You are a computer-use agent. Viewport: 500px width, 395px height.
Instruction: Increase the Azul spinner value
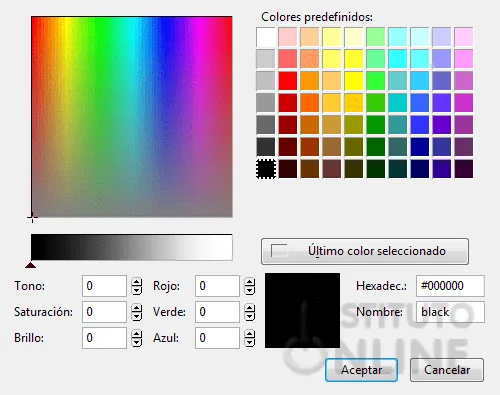(x=250, y=334)
